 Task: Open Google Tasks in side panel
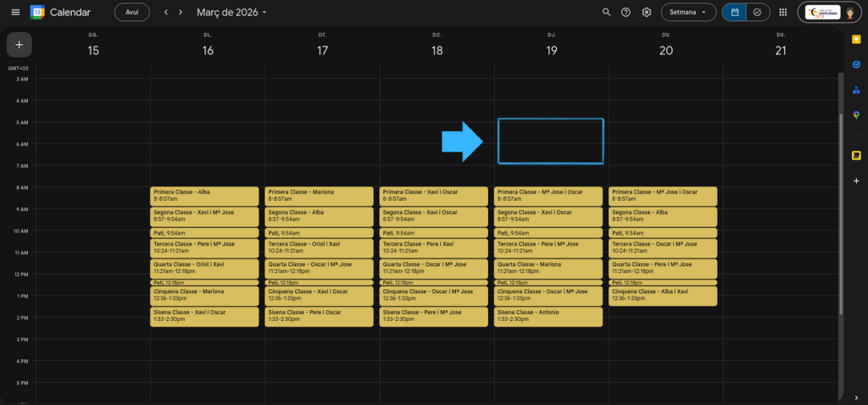(856, 64)
